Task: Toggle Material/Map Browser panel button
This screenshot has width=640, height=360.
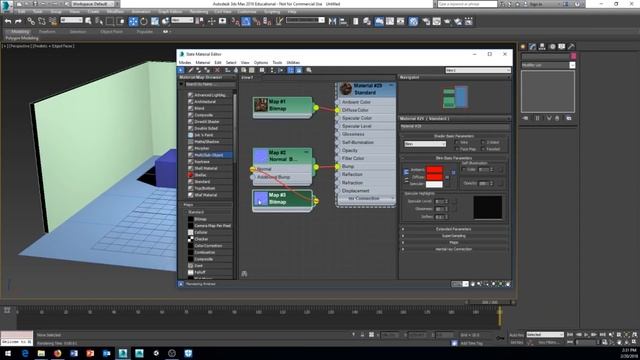Action: tap(291, 70)
